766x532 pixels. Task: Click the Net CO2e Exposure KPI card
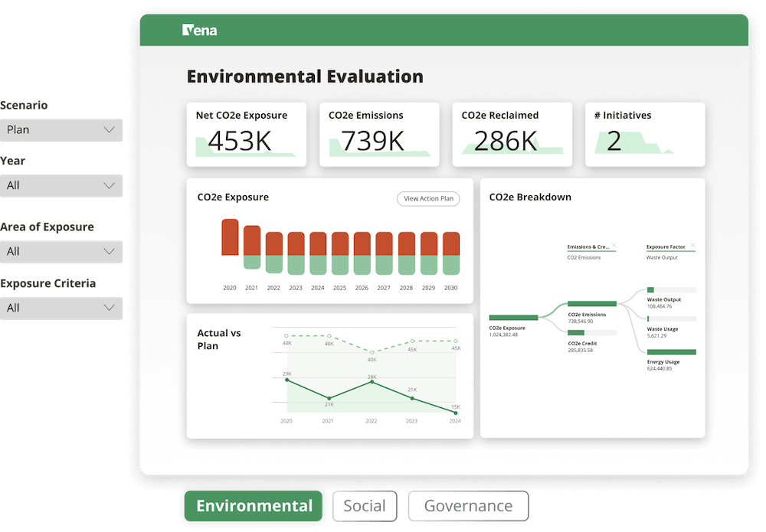247,134
